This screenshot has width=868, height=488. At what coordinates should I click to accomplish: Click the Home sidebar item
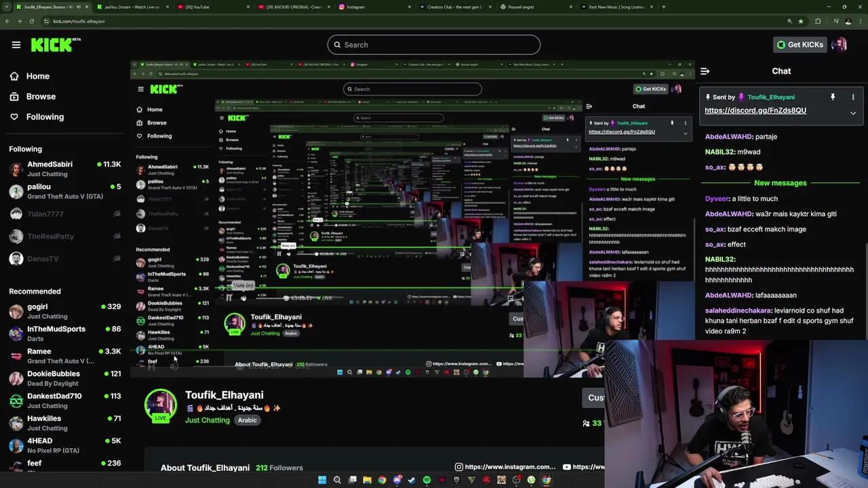[38, 76]
